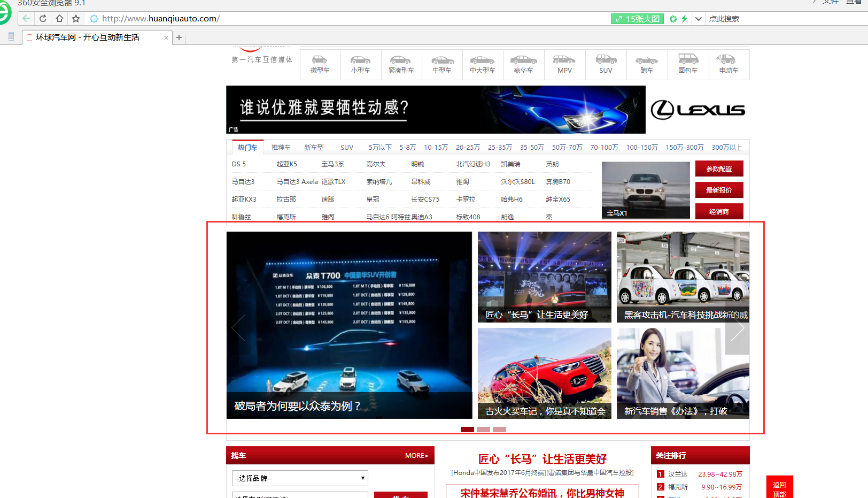Screen dimensions: 868x498
Task: Open the 宝马X1 car thumbnail
Action: coord(646,190)
